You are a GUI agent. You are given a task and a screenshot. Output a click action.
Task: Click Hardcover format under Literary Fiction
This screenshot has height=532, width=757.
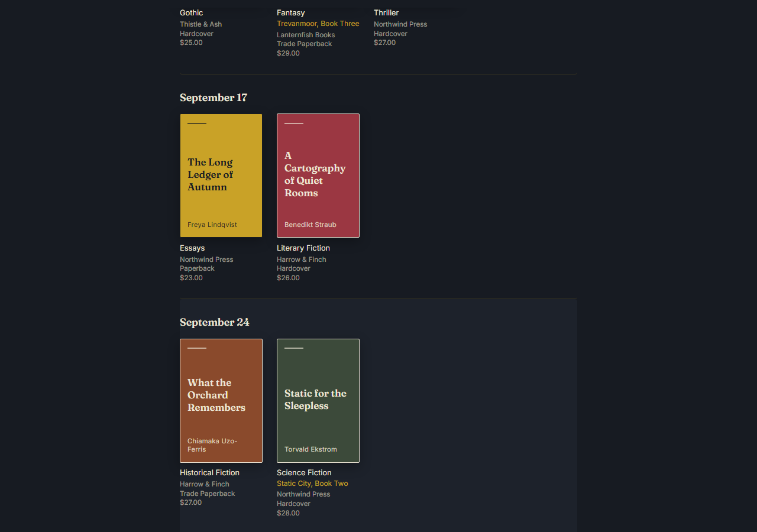(x=293, y=268)
